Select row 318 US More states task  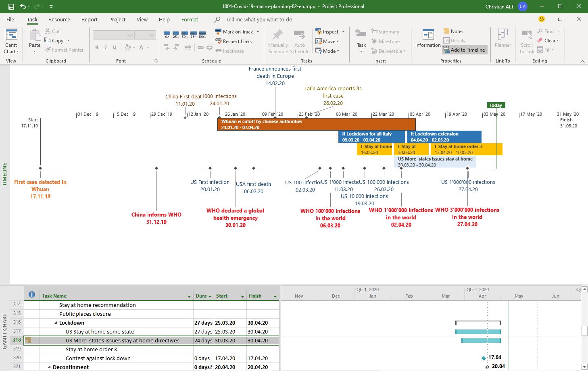coord(151,340)
